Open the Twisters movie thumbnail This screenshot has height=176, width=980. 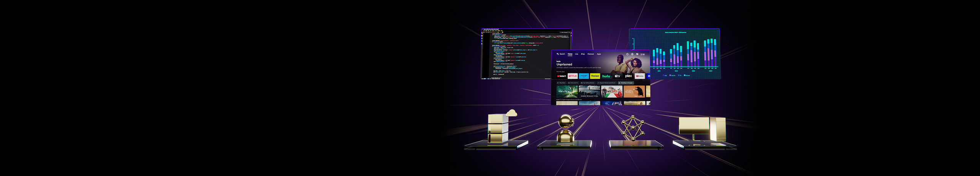[x=567, y=91]
